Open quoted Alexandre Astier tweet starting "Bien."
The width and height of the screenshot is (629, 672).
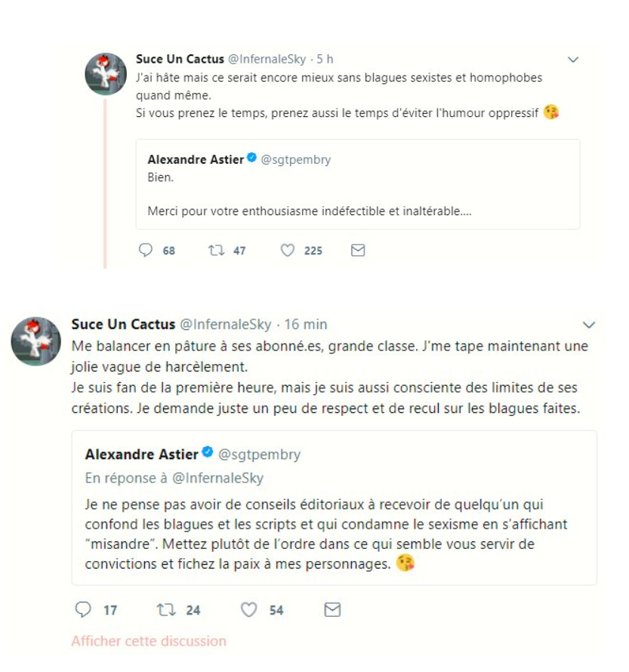pyautogui.click(x=357, y=195)
